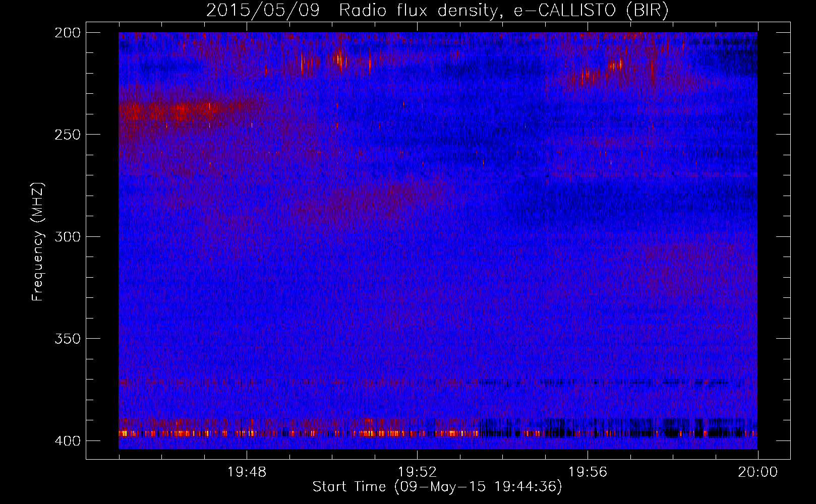Click the 19:52 time tick label
The image size is (816, 504).
(x=417, y=472)
